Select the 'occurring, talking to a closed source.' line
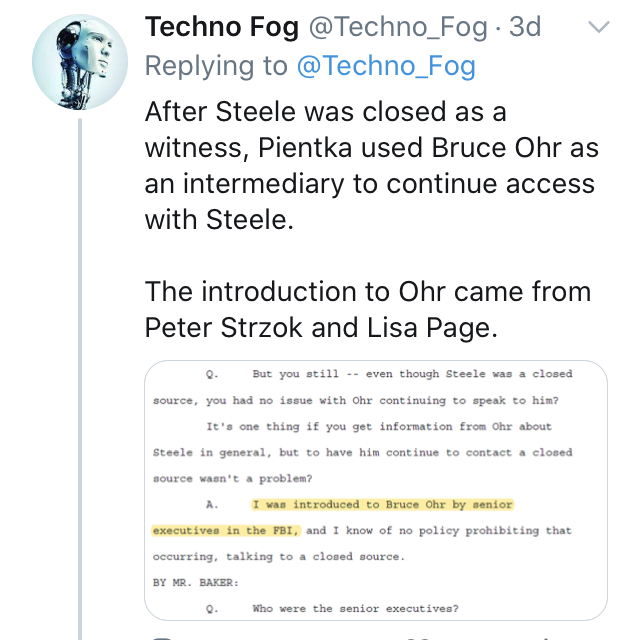640x640 pixels. [279, 557]
